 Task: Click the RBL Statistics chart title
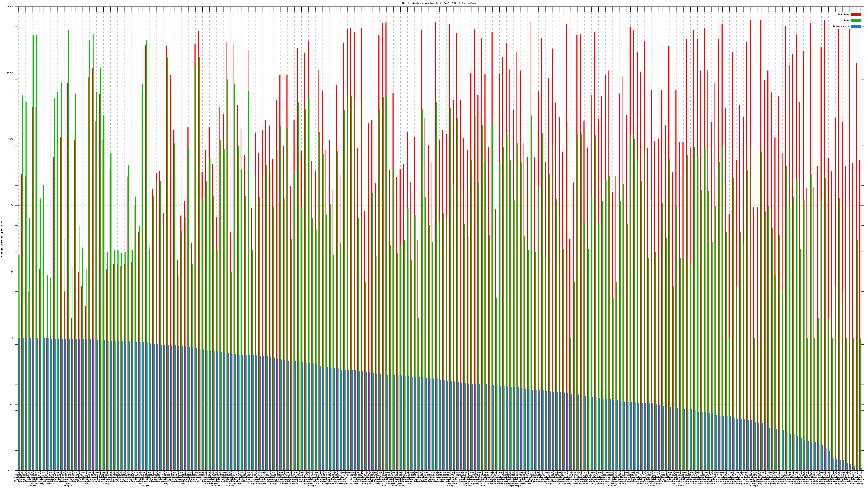point(411,3)
